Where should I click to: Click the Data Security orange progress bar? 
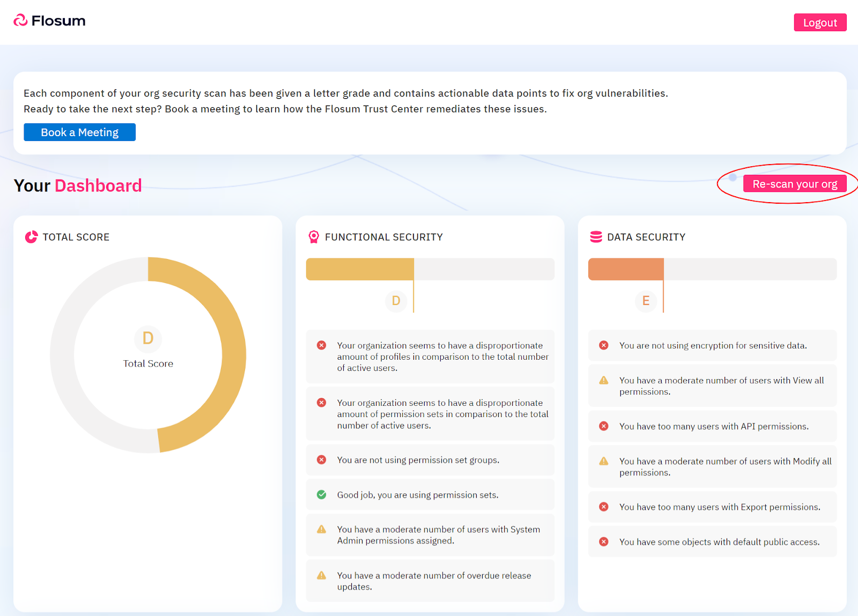(625, 269)
